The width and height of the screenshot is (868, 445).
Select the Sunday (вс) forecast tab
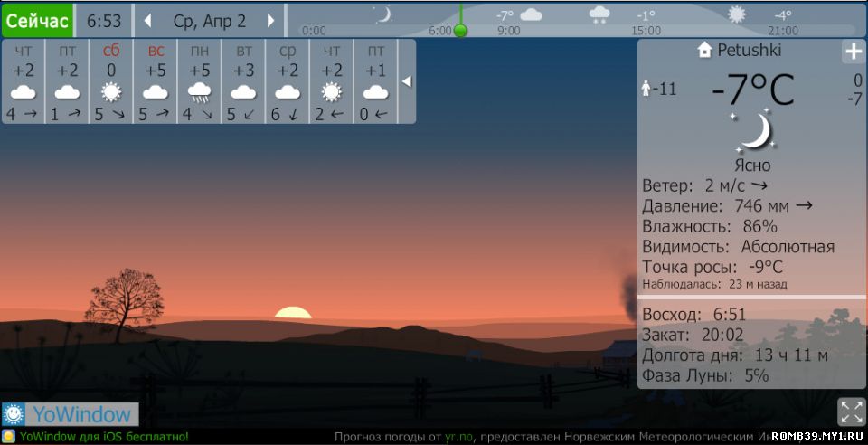pos(156,81)
